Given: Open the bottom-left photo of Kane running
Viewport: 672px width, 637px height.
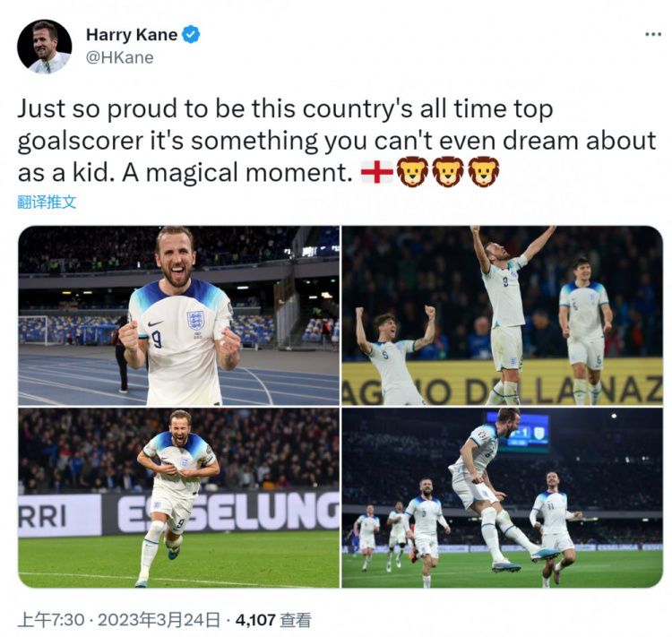Looking at the screenshot, I should [x=178, y=498].
